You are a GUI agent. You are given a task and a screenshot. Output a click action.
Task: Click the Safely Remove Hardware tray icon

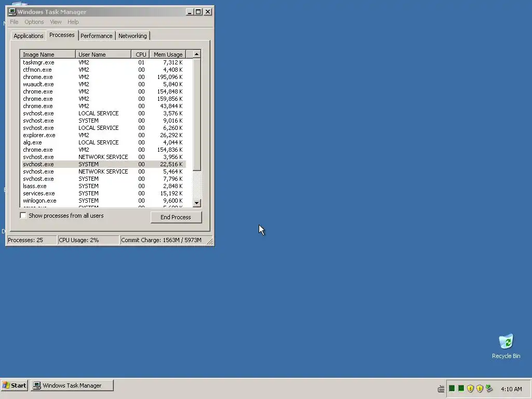point(489,389)
